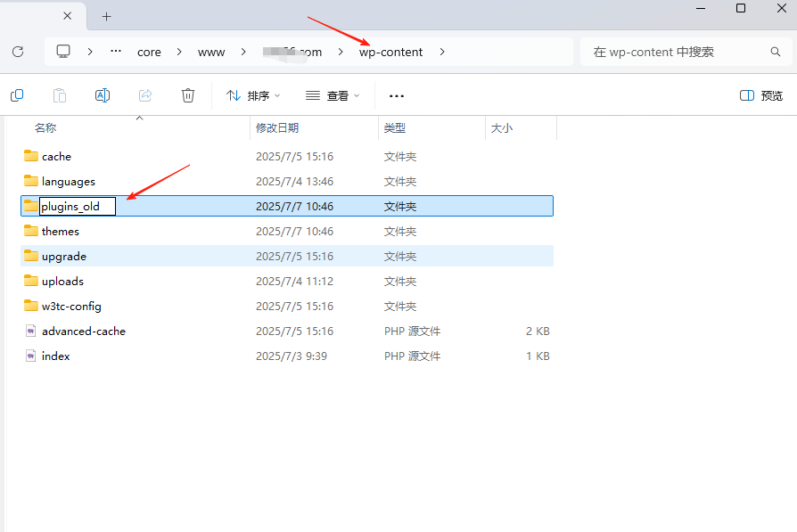This screenshot has width=797, height=532.
Task: Select the Copy icon in the toolbar
Action: coord(17,95)
